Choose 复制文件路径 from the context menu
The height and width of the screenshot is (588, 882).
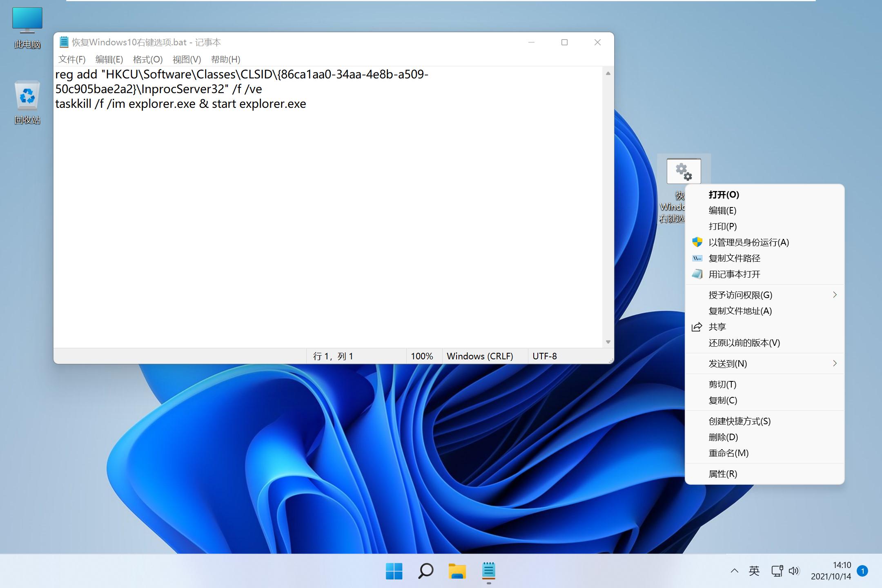click(734, 258)
